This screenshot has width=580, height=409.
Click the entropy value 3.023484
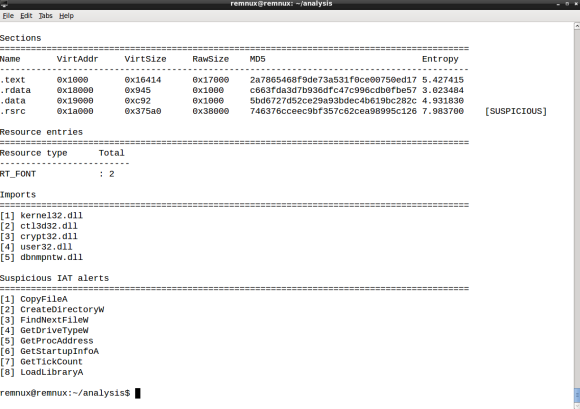point(443,90)
